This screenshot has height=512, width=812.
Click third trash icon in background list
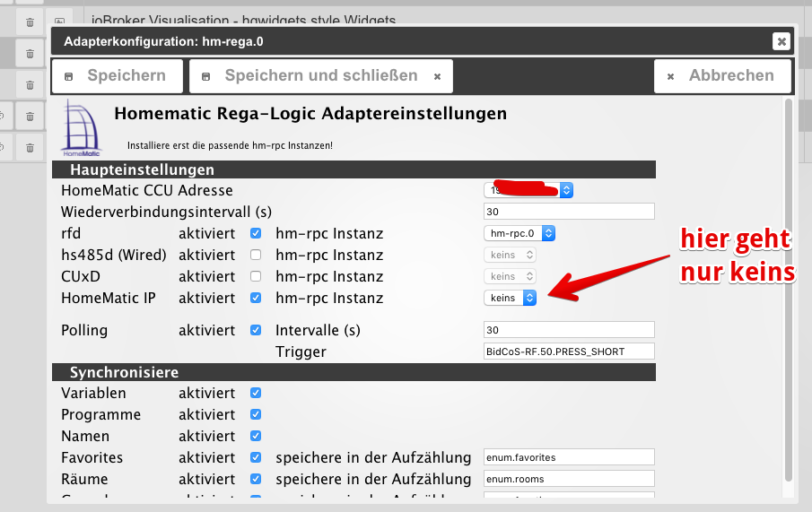[30, 85]
